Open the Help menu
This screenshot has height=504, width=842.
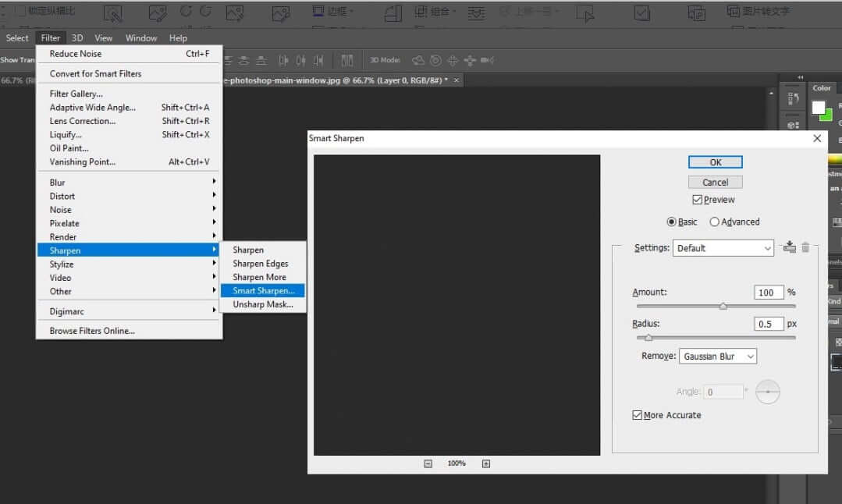click(x=178, y=37)
